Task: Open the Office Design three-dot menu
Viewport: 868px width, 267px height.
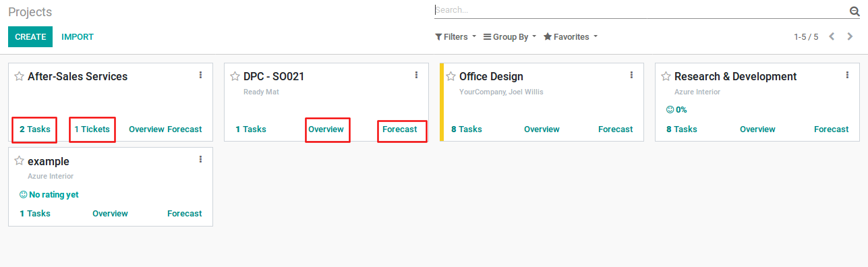Action: coord(631,76)
